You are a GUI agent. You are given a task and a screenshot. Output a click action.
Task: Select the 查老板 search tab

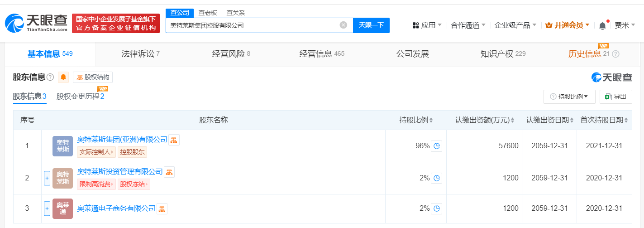[208, 13]
